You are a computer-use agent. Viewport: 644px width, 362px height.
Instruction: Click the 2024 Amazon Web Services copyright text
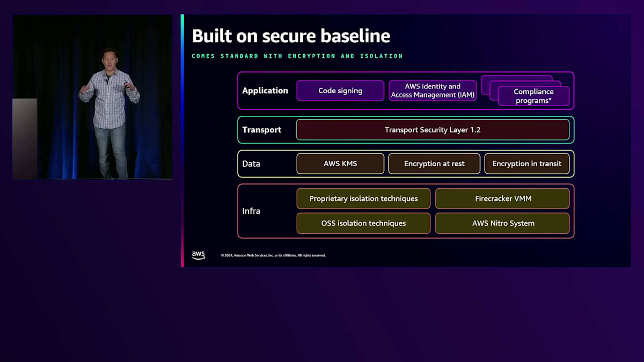pos(273,255)
